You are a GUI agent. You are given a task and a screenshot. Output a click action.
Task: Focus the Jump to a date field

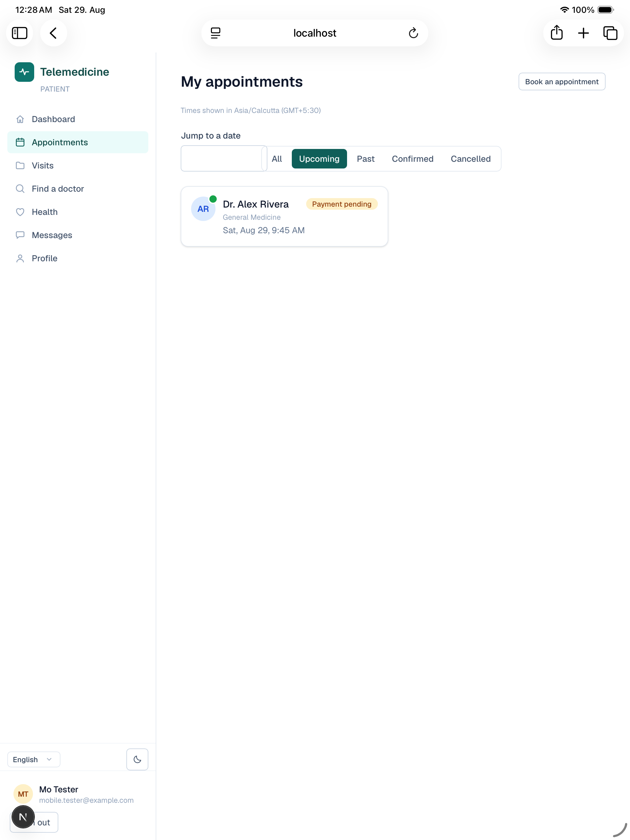[x=224, y=158]
